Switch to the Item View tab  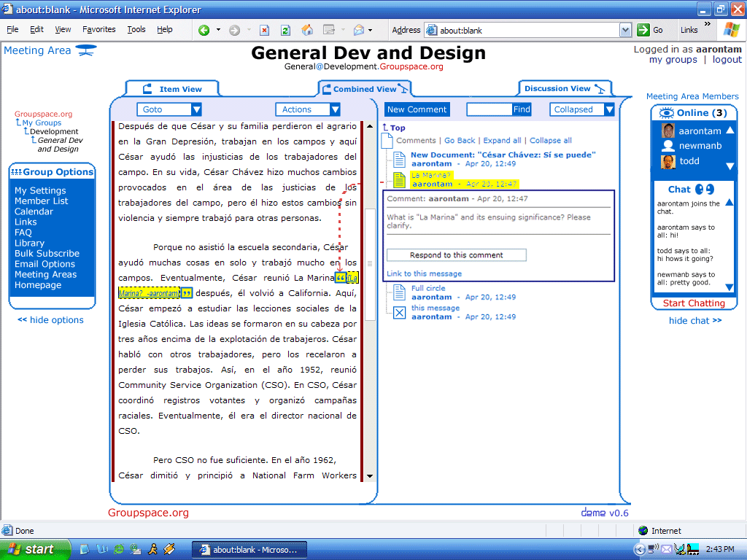click(x=174, y=89)
